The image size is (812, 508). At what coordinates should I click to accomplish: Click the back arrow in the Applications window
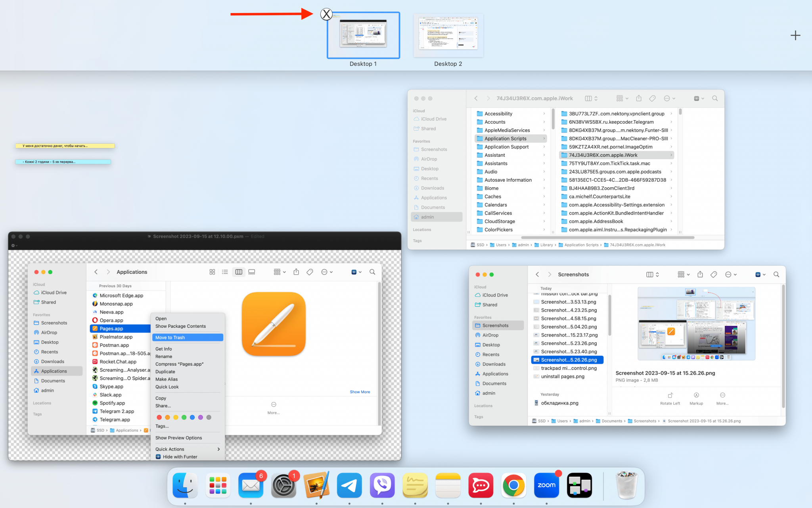pyautogui.click(x=96, y=272)
